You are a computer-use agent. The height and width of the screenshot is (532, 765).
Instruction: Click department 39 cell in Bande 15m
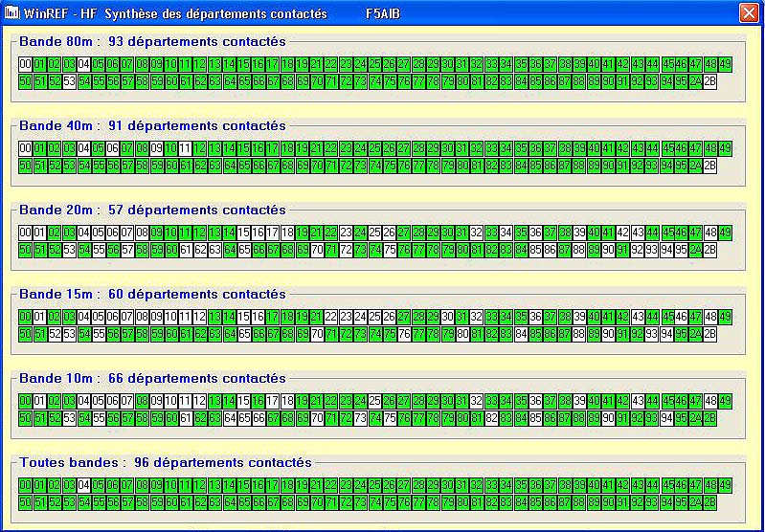coord(578,317)
